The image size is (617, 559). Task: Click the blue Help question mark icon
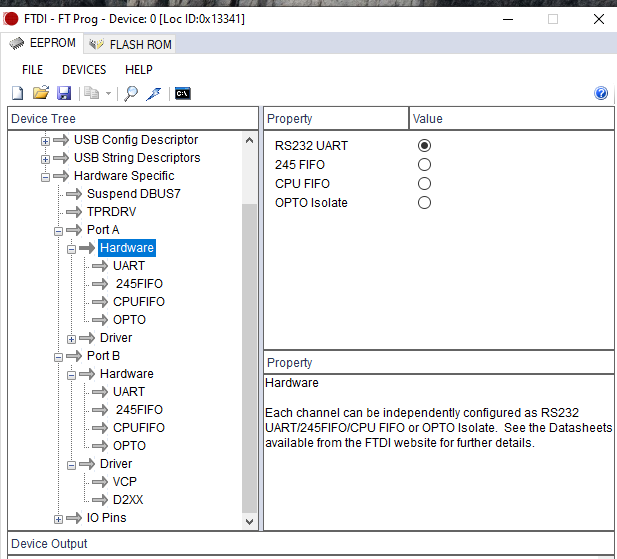tap(601, 93)
